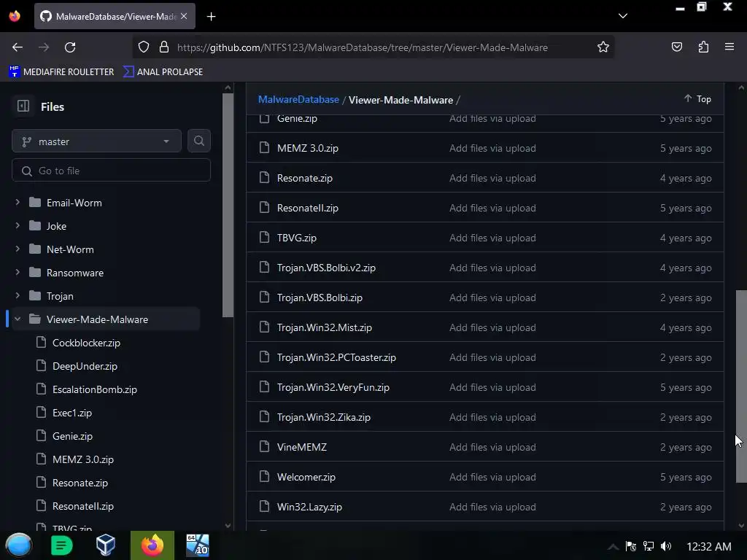Open the 12:32 AM clock
Viewport: 747px width, 560px height.
coord(709,547)
